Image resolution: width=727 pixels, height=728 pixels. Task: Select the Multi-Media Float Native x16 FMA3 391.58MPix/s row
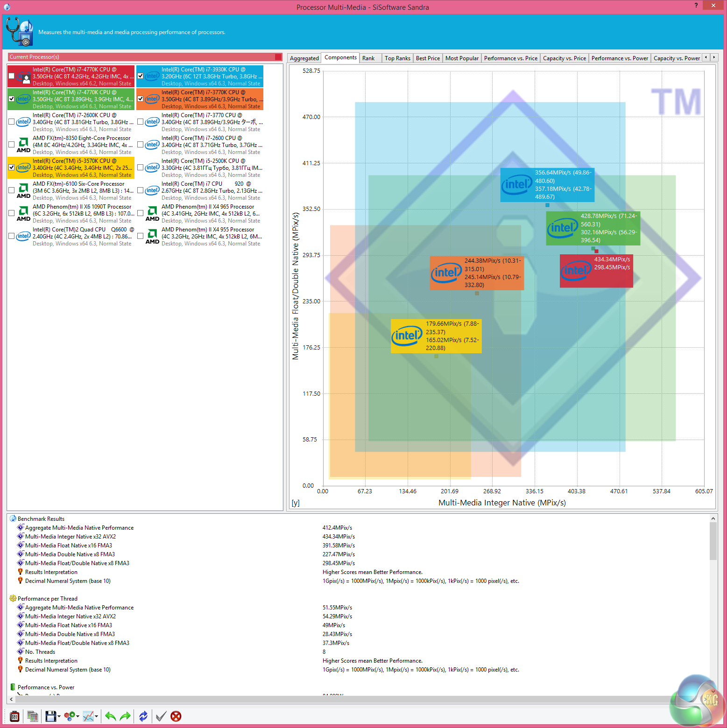[x=362, y=545]
